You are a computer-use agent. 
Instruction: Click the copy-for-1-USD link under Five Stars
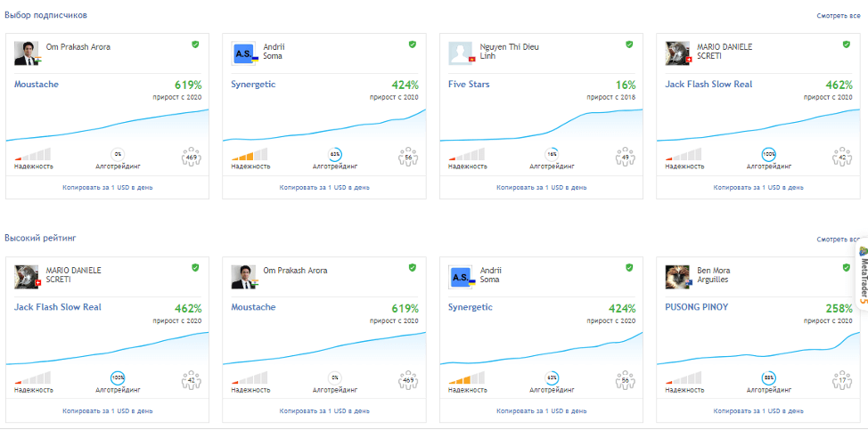pyautogui.click(x=541, y=188)
